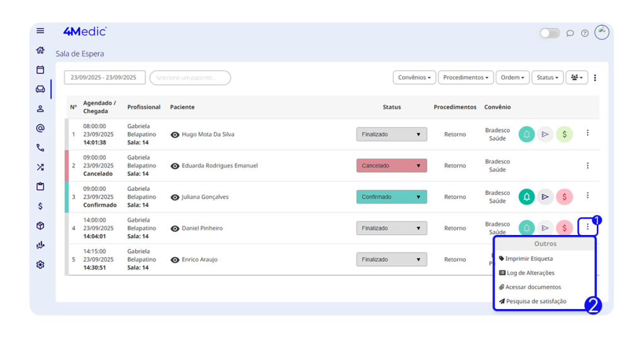Click the date range field 23/09/2025
This screenshot has width=644, height=338.
click(104, 77)
